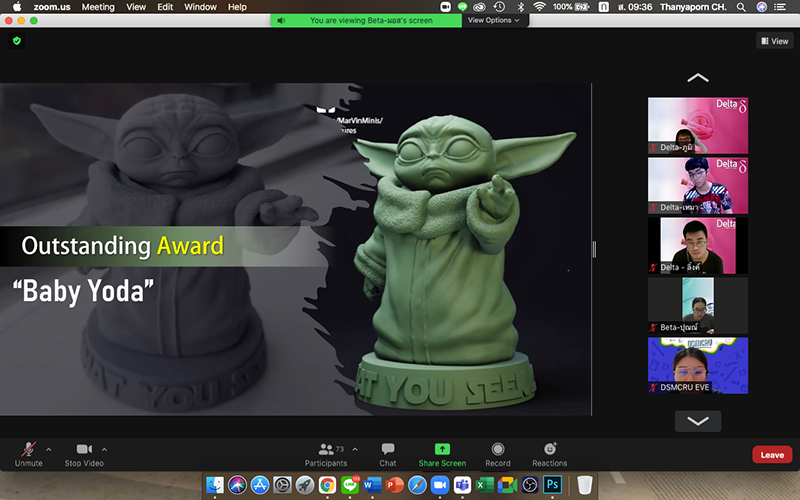This screenshot has height=500, width=800.
Task: Click the 'You are viewing Beta' green banner
Action: [x=366, y=20]
